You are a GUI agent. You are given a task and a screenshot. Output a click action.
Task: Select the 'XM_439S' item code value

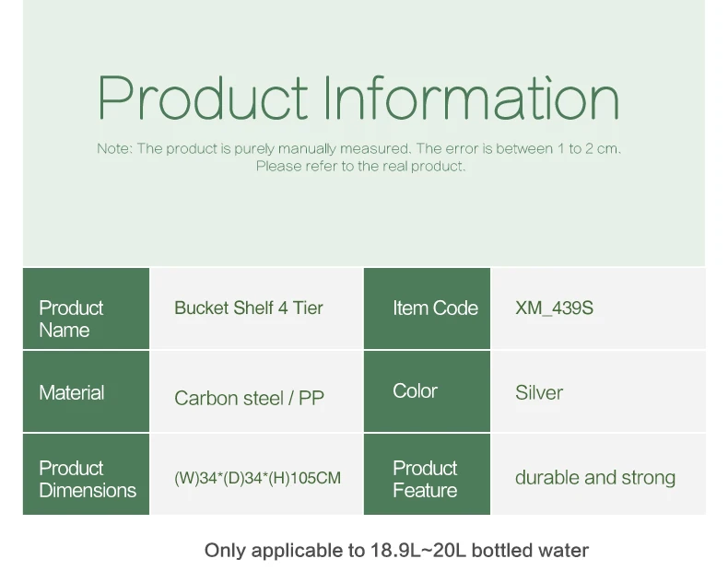554,308
